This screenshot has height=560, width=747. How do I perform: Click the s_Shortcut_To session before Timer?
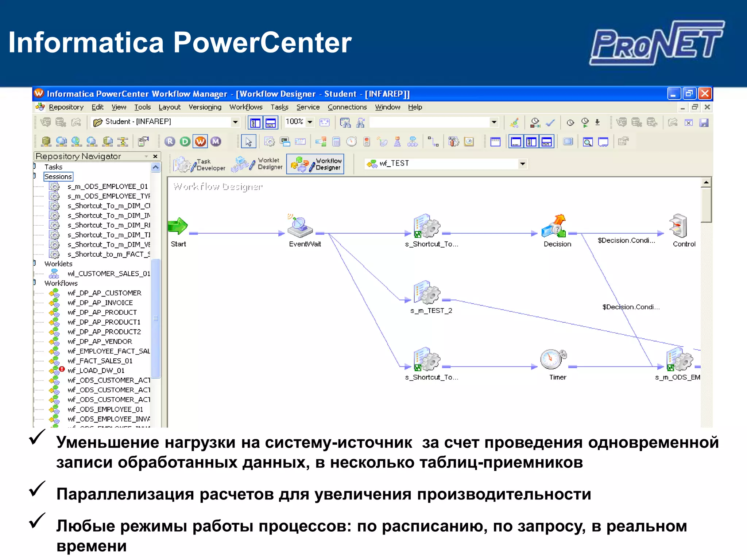[427, 359]
